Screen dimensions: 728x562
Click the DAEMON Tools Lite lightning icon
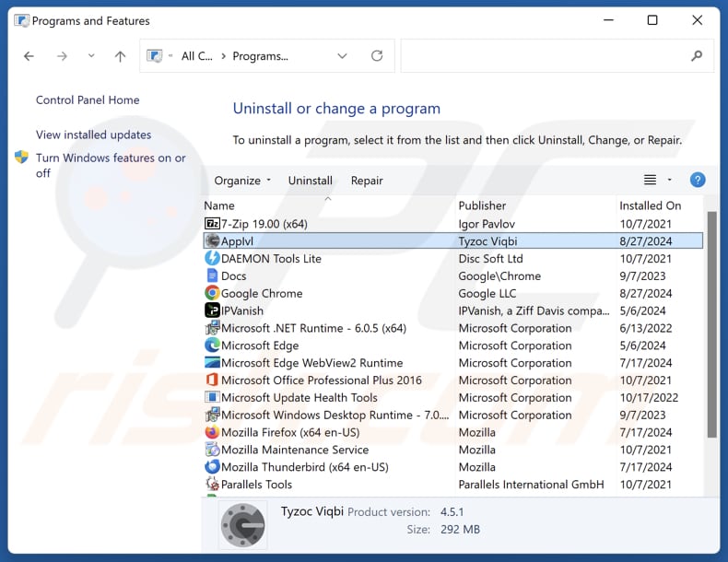212,258
